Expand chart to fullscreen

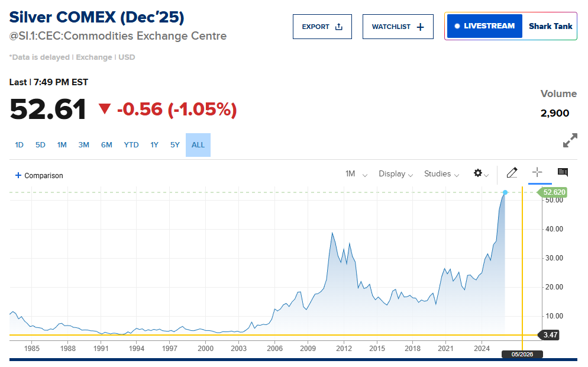(x=570, y=140)
